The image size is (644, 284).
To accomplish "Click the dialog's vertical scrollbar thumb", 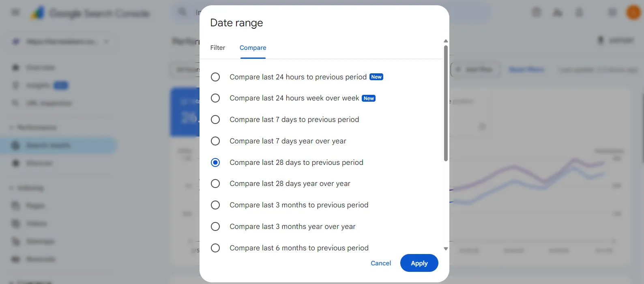I will click(446, 103).
